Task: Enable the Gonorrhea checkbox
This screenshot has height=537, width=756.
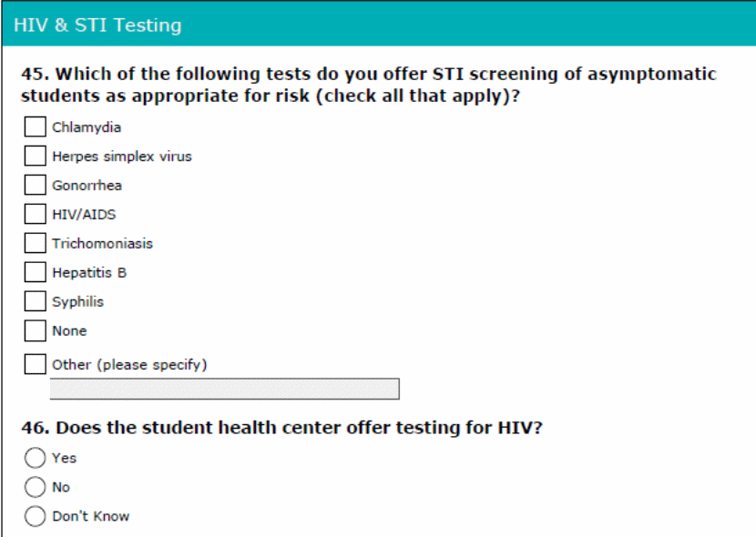Action: (x=35, y=186)
